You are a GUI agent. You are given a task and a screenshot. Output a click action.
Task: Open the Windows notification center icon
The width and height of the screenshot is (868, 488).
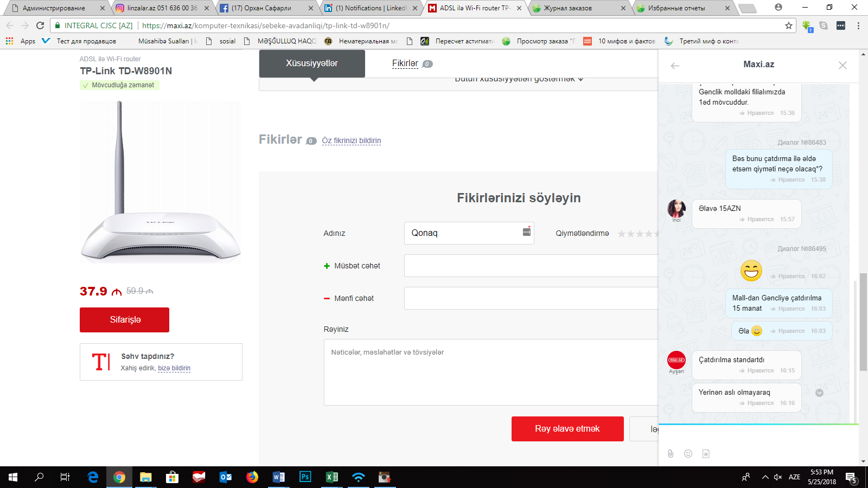pyautogui.click(x=851, y=477)
